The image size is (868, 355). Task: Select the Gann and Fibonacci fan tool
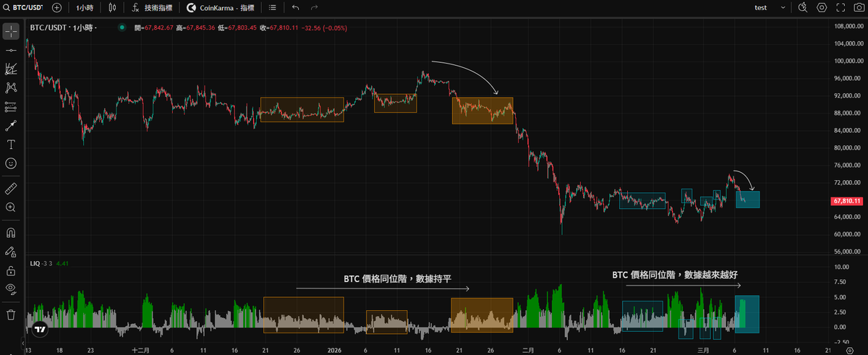click(x=11, y=69)
